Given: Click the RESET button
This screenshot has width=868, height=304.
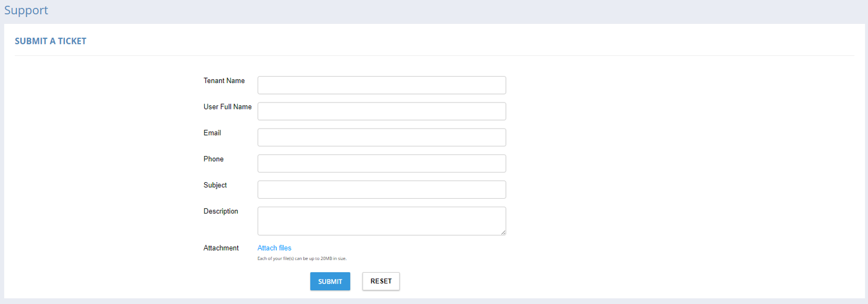Looking at the screenshot, I should tap(381, 281).
